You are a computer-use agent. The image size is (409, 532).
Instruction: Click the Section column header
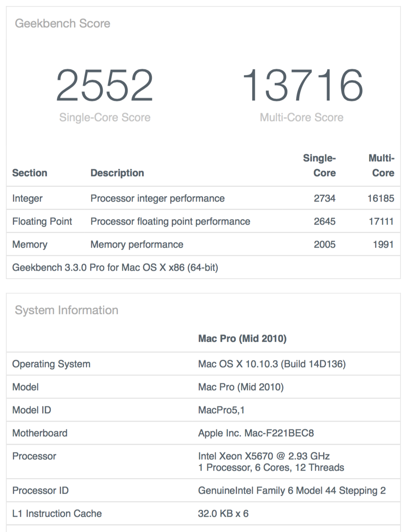[x=30, y=173]
